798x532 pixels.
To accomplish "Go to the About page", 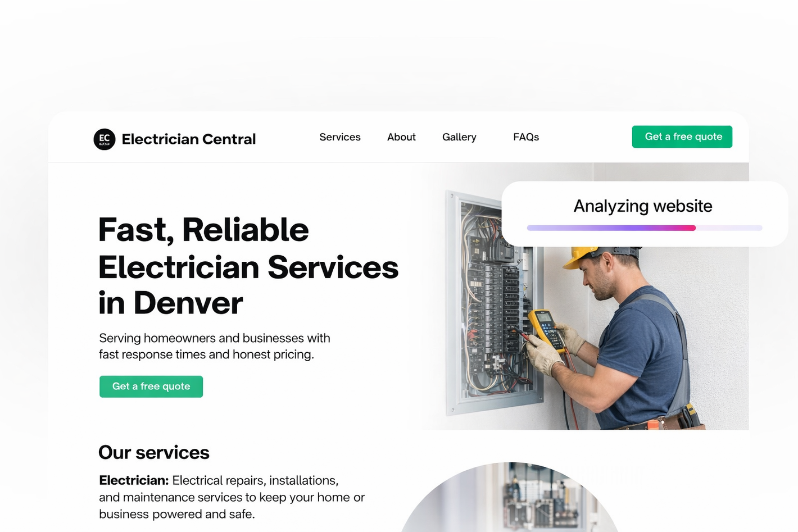I will pyautogui.click(x=401, y=137).
